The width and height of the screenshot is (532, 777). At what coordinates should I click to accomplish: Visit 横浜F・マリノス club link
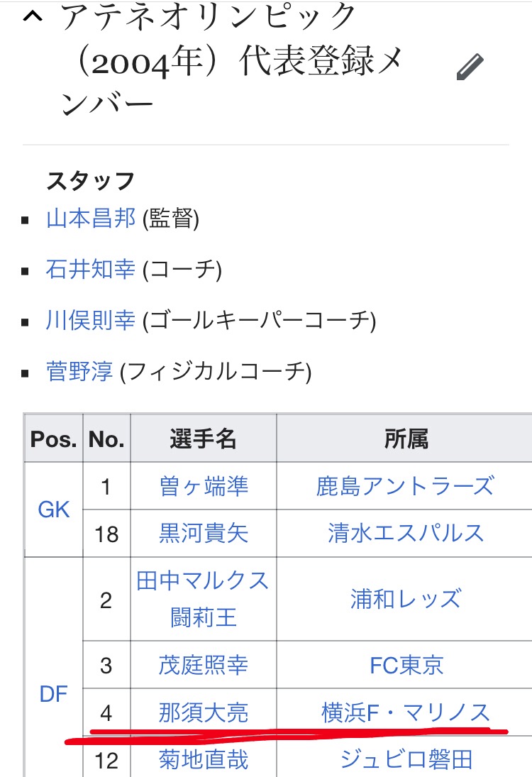(405, 712)
